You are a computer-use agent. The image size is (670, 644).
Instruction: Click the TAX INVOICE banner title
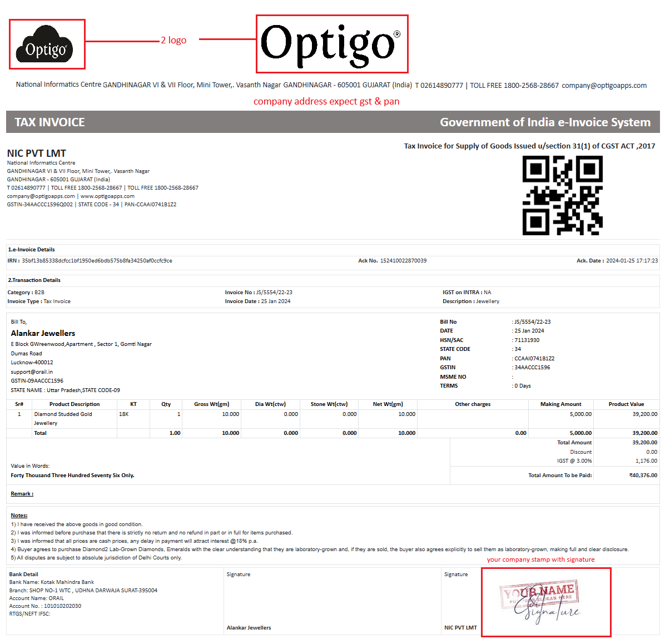(49, 122)
